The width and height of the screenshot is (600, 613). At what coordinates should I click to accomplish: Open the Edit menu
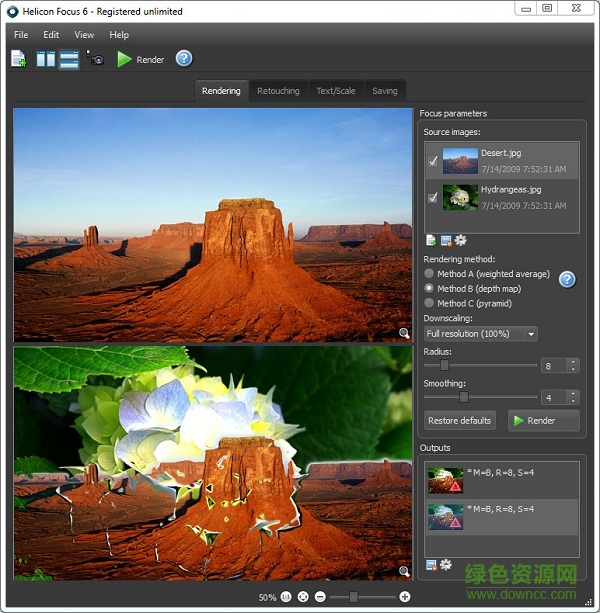51,35
